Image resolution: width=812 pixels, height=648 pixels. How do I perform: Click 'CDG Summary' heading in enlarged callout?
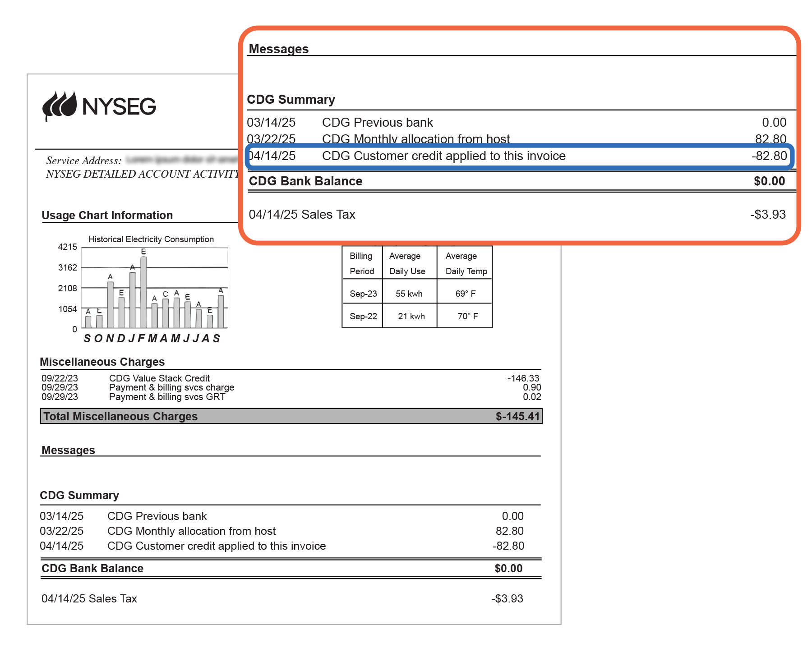pyautogui.click(x=291, y=99)
